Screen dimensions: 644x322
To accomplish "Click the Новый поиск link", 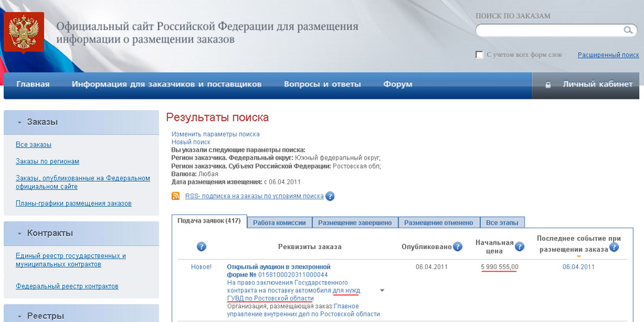I will tap(191, 142).
